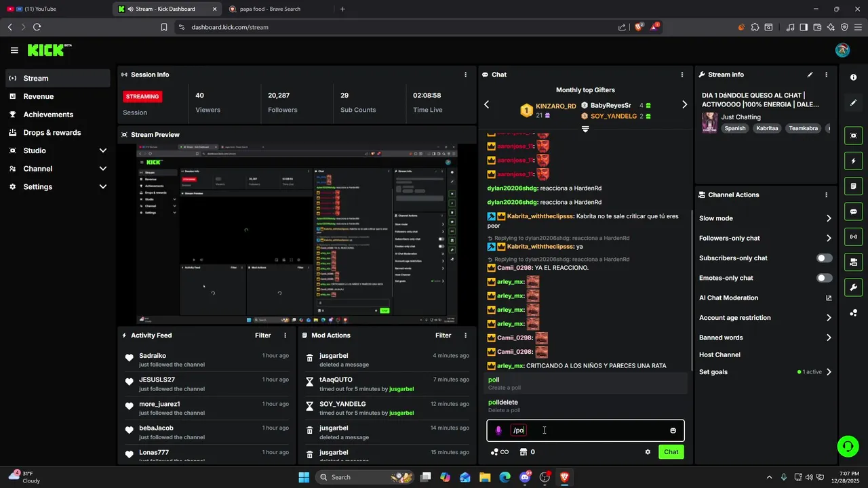Screen dimensions: 868x488
Task: Open AI Chat Moderation external link
Action: [829, 298]
